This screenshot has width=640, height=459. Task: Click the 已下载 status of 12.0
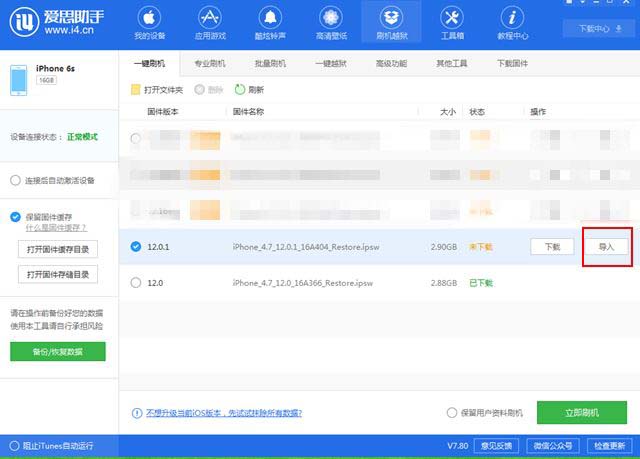pos(481,283)
